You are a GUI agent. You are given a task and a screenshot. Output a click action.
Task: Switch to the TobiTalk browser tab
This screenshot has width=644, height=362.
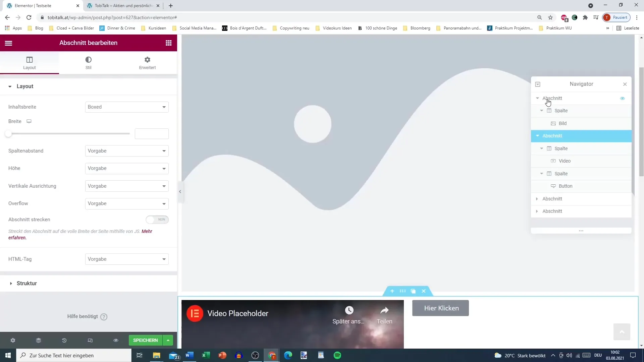(x=123, y=6)
